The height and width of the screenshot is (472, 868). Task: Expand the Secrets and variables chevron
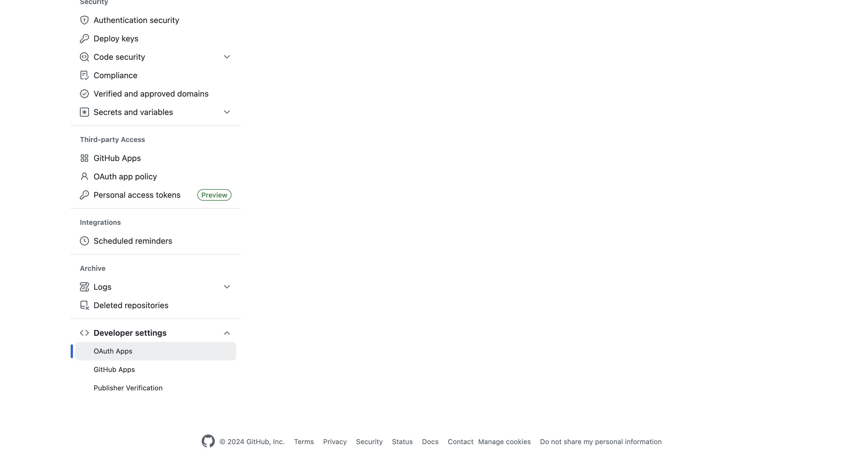click(227, 112)
